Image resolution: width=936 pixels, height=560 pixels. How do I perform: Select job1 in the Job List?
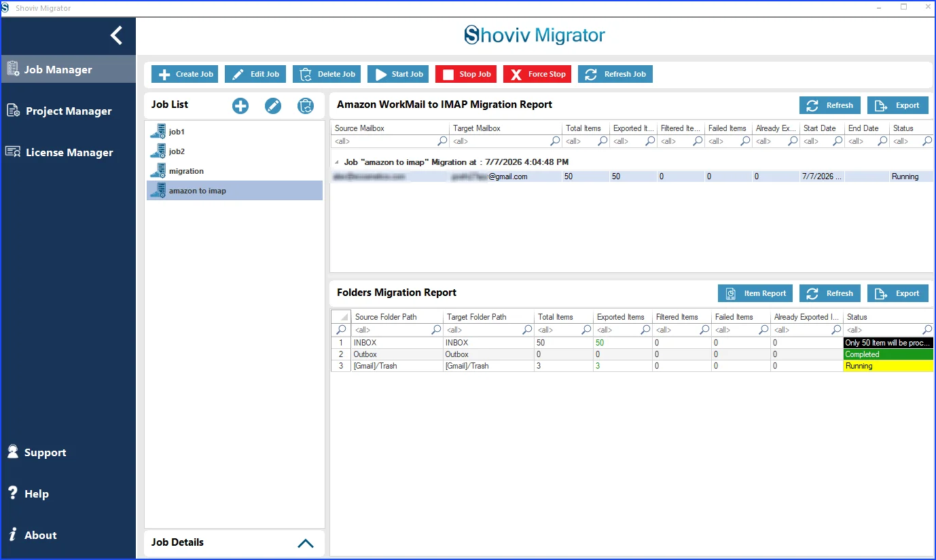pyautogui.click(x=234, y=132)
